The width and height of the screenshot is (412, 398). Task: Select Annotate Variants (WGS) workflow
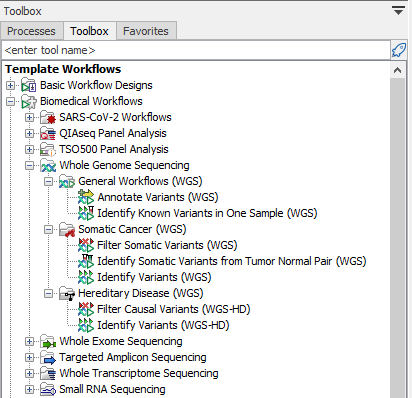coord(158,197)
